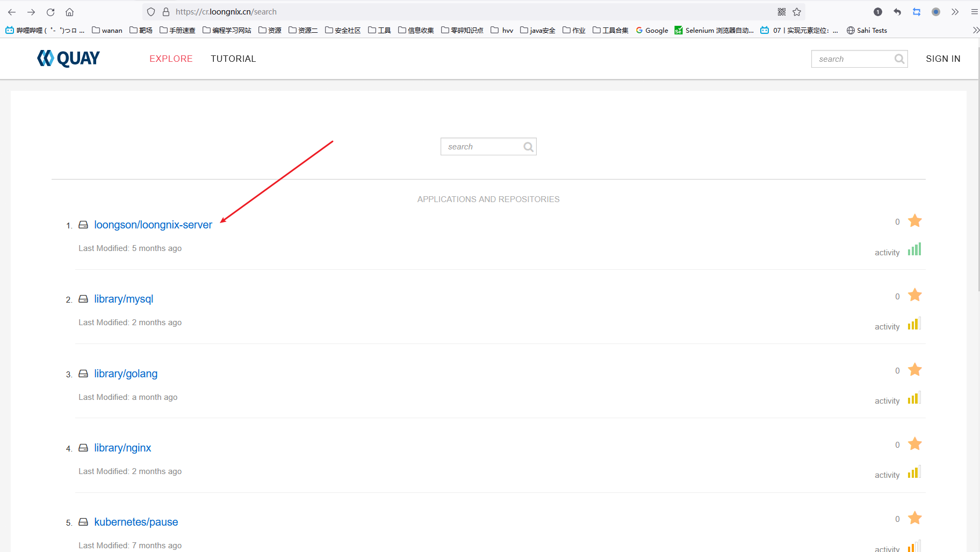Star the library/golang repository
The width and height of the screenshot is (980, 552).
pyautogui.click(x=915, y=370)
